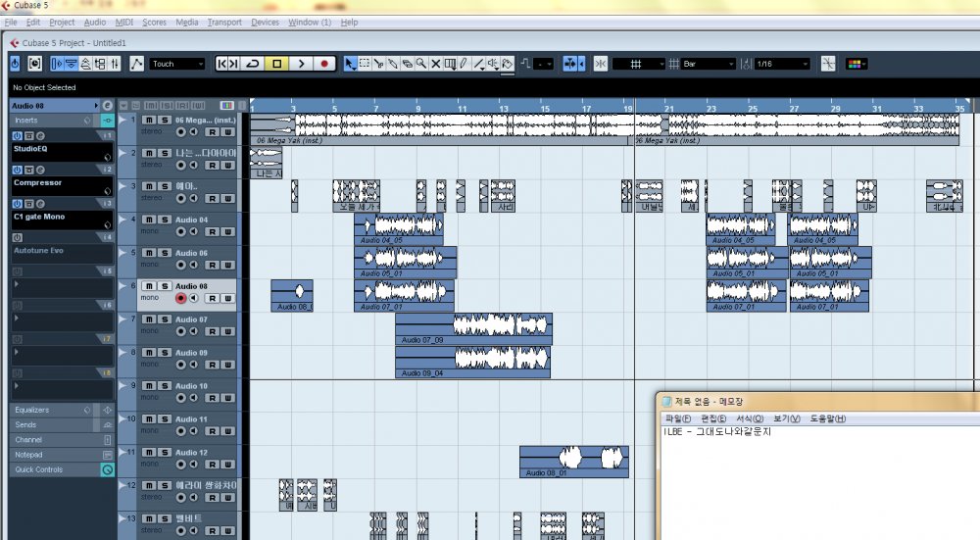Open the Touch automation mode dropdown
980x540 pixels.
pos(177,64)
